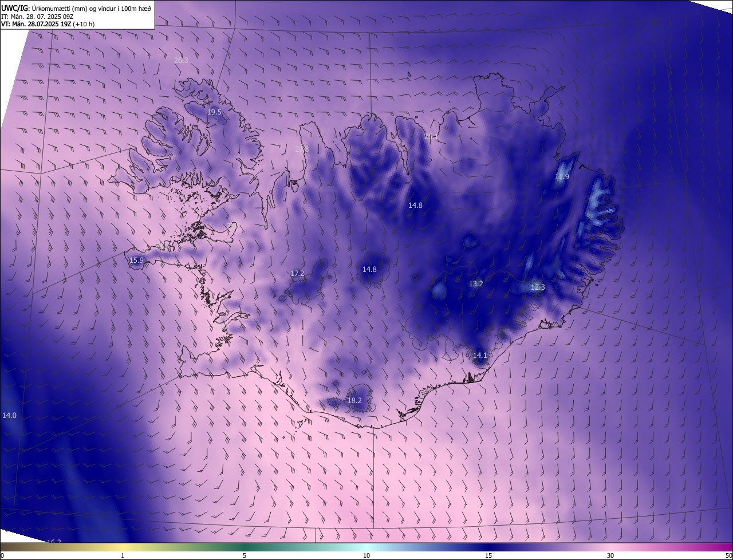Click the 14.8 value nearest the 17.2 label
The width and height of the screenshot is (733, 560).
point(369,269)
